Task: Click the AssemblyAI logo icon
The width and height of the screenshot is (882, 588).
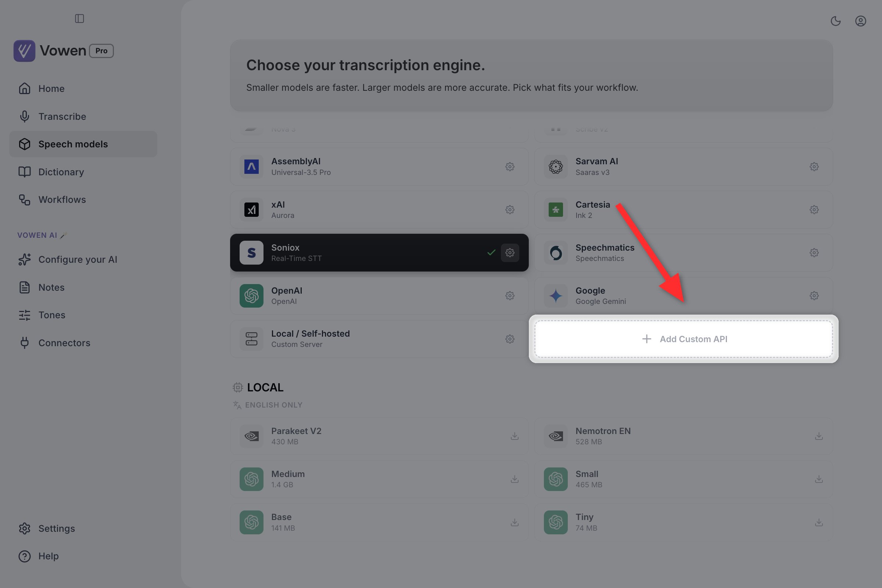Action: tap(251, 166)
